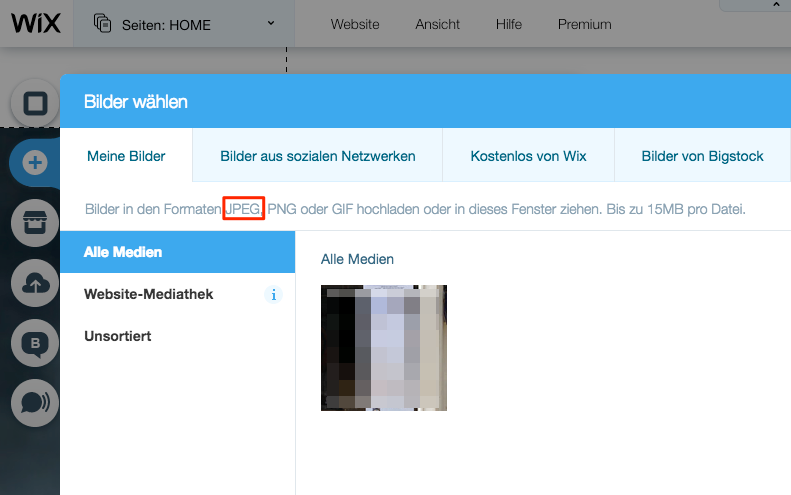Image resolution: width=791 pixels, height=495 pixels.
Task: Click the chat speech bubbles icon
Action: (35, 403)
